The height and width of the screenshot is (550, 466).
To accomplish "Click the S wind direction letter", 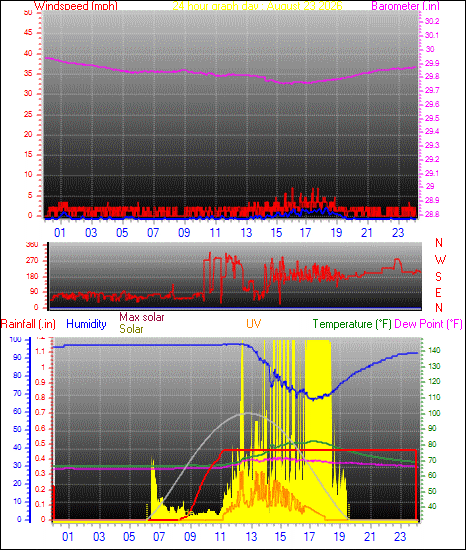I will point(438,277).
